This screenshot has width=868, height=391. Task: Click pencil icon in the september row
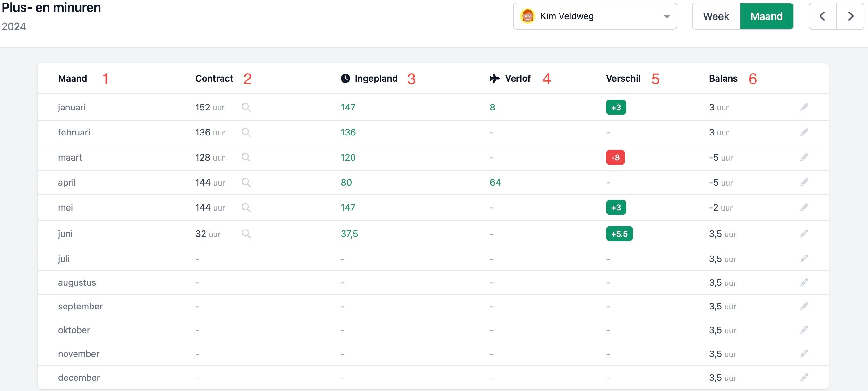804,306
